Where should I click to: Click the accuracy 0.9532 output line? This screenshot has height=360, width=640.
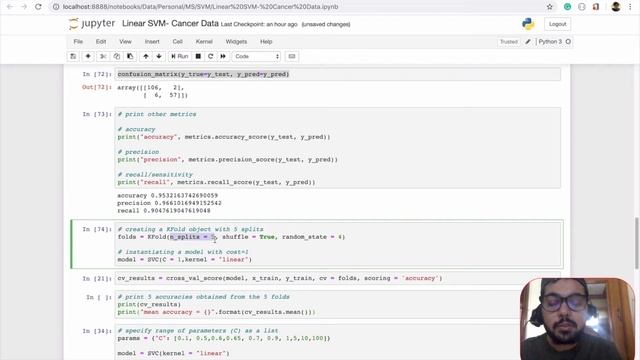click(x=167, y=196)
